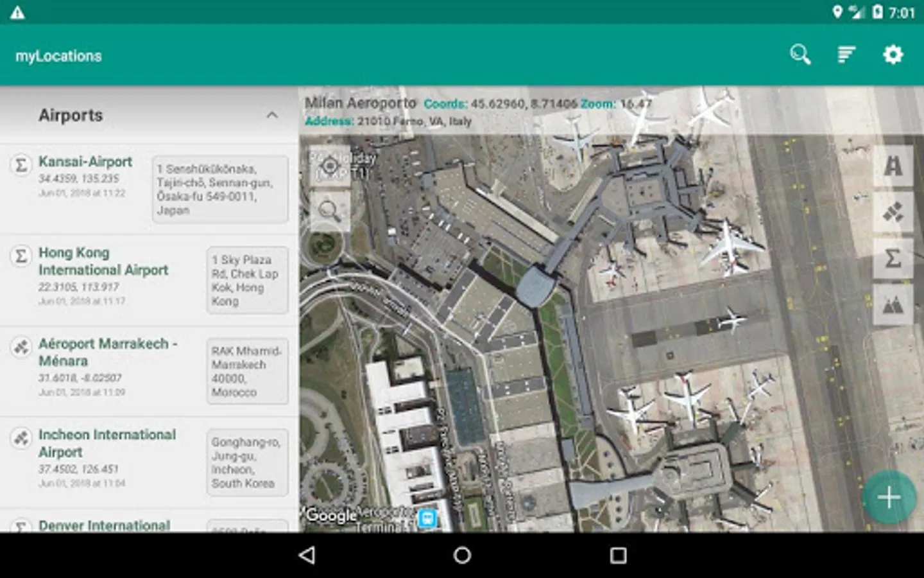Open Incheon South Korea address box
Image resolution: width=924 pixels, height=578 pixels.
pyautogui.click(x=247, y=462)
